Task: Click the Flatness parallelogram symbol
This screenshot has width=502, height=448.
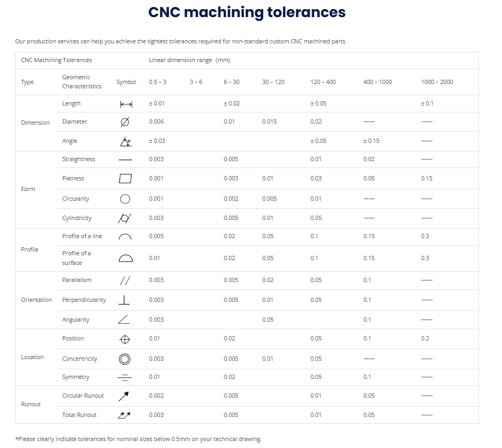Action: tap(125, 179)
